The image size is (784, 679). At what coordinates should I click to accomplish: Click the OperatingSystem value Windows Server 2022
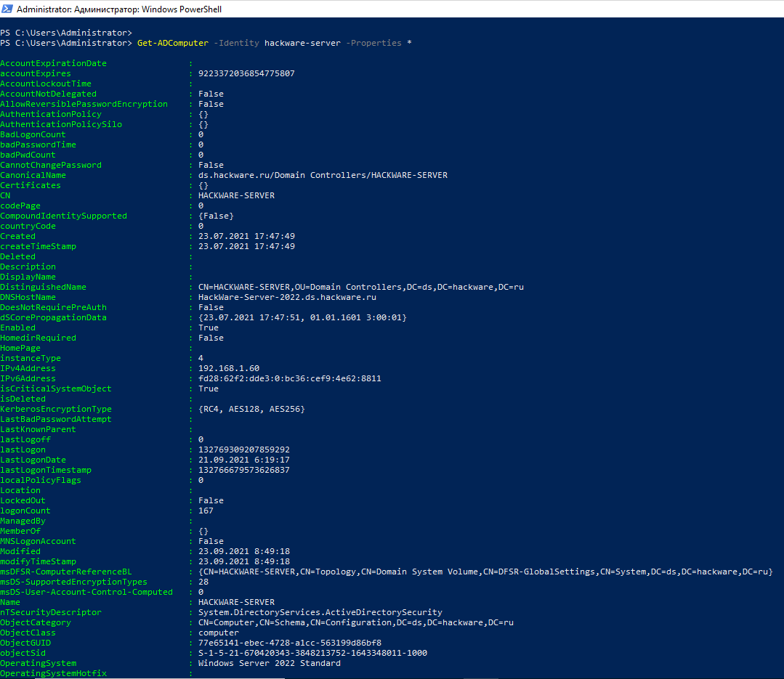click(269, 663)
